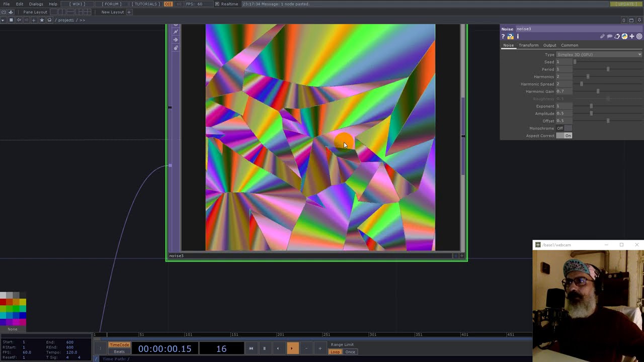Open the File menu

(x=7, y=4)
